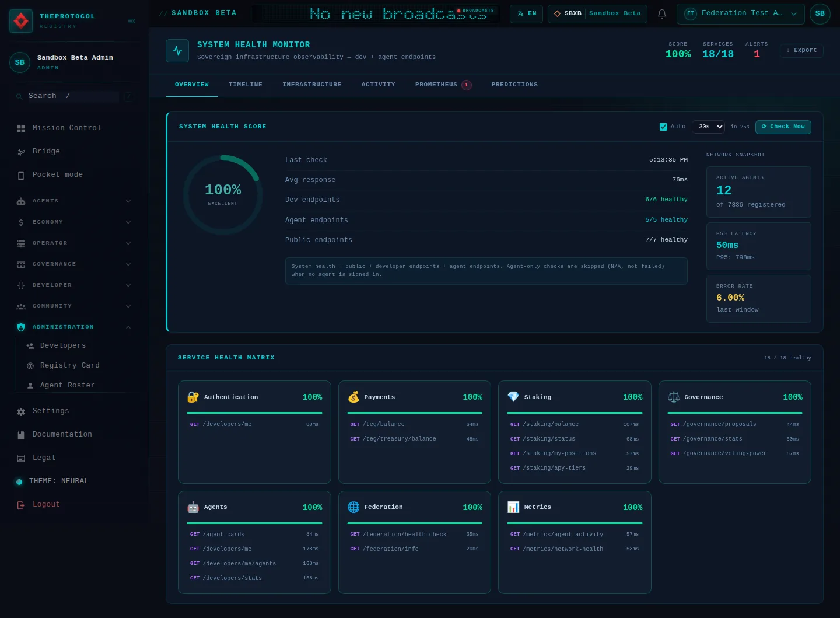Image resolution: width=840 pixels, height=618 pixels.
Task: Switch to the Infrastructure tab
Action: pos(312,85)
